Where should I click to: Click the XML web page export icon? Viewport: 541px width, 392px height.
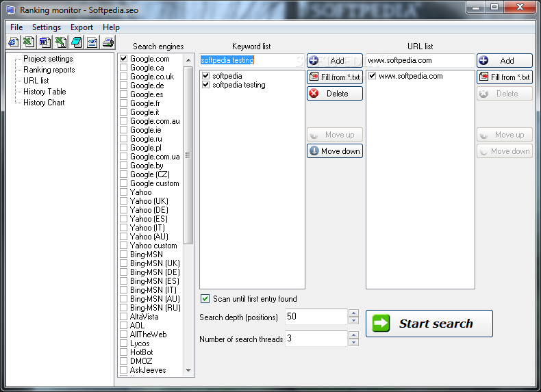[92, 42]
